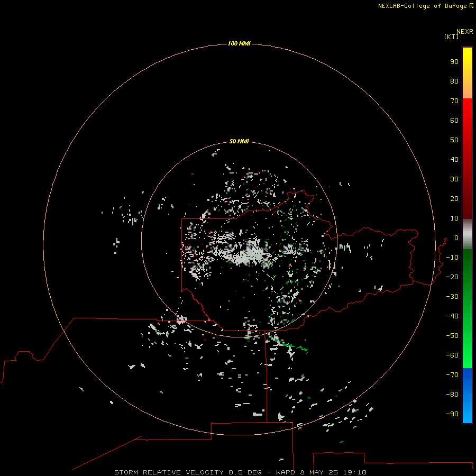Click the 80 value on velocity scale
This screenshot has width=476, height=476.
(454, 81)
